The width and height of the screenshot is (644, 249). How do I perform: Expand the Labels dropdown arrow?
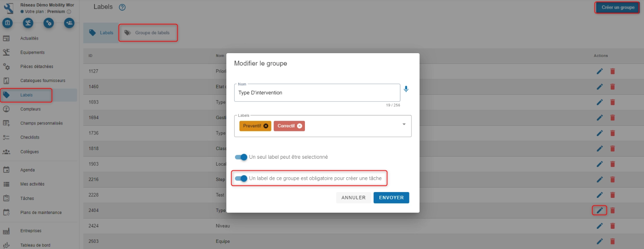(404, 124)
